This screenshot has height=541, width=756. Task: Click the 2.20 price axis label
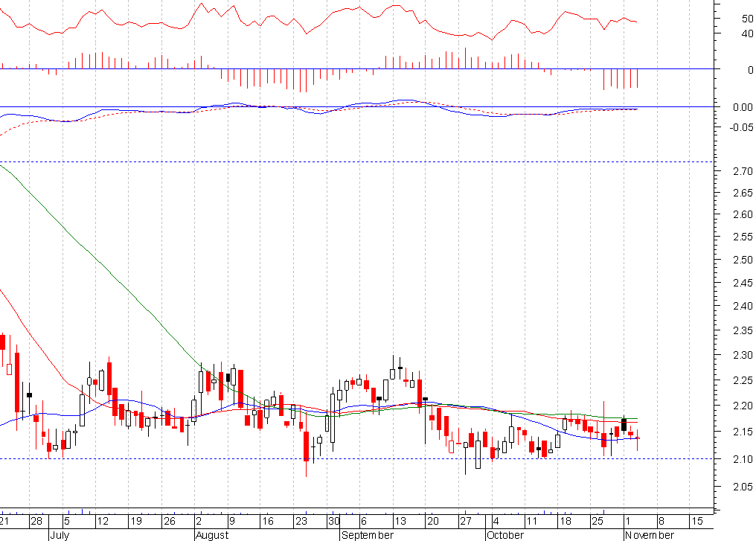click(743, 406)
